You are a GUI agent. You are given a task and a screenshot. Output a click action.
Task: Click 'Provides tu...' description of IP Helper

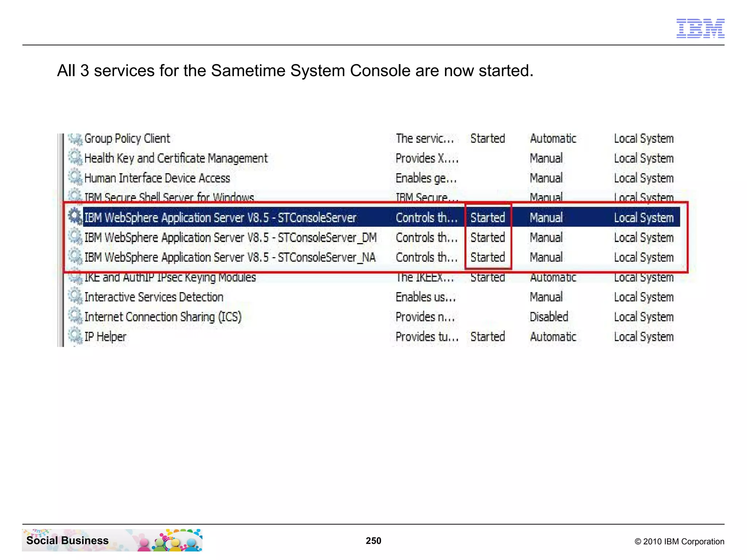pyautogui.click(x=427, y=337)
